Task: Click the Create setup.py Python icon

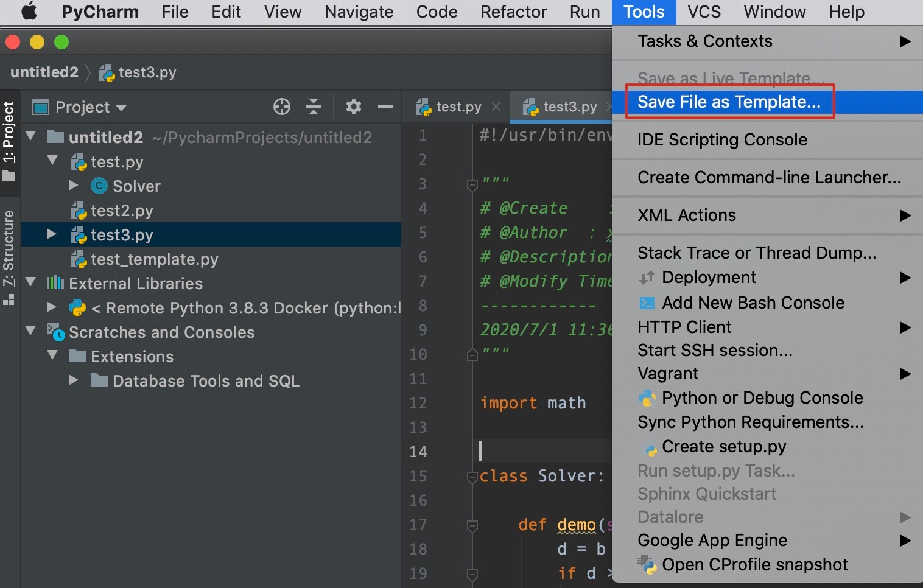Action: pos(650,447)
